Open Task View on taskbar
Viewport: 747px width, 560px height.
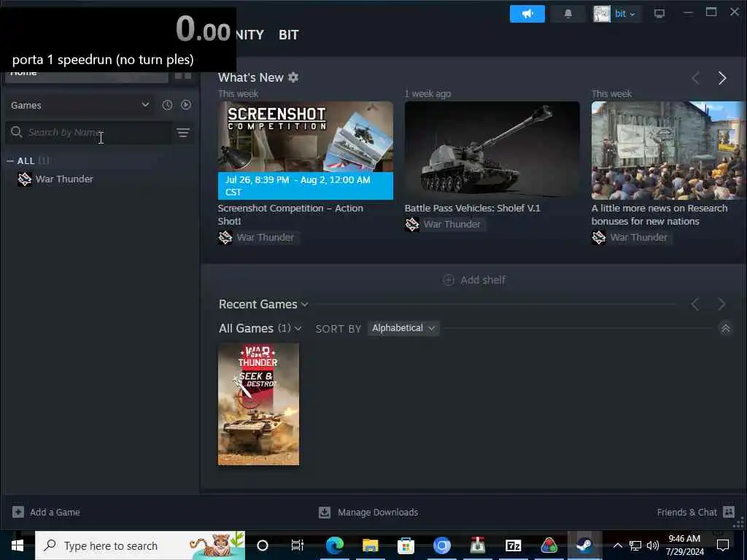point(298,545)
